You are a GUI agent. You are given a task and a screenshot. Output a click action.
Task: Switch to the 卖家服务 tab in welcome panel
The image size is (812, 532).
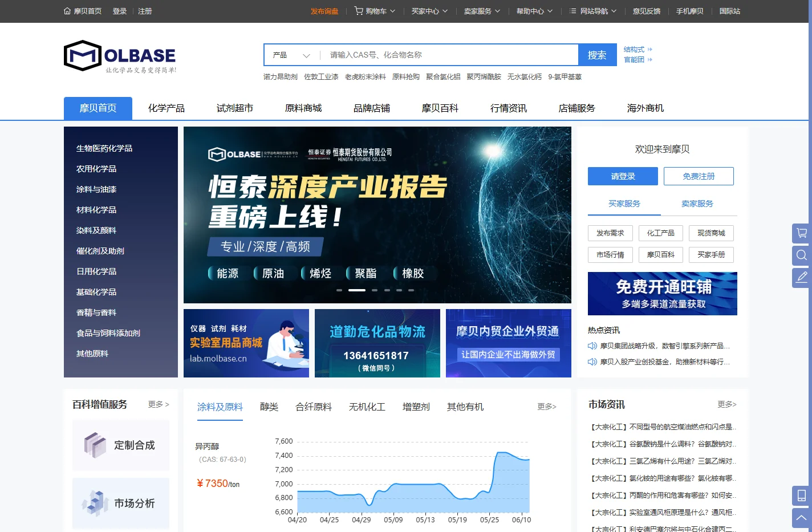click(x=697, y=204)
